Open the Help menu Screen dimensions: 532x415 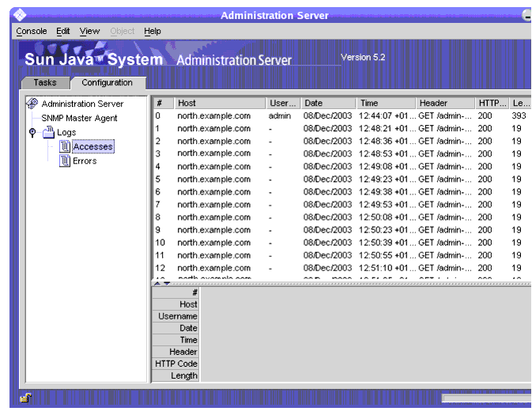click(153, 31)
